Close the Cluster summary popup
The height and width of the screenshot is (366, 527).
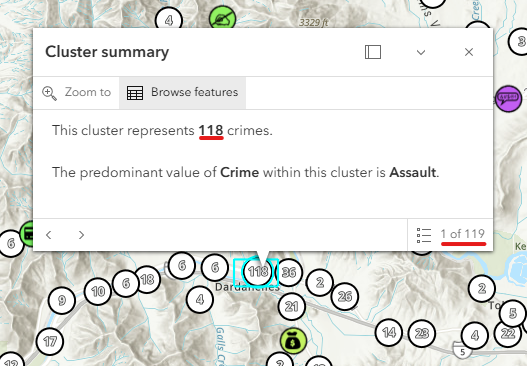point(469,52)
